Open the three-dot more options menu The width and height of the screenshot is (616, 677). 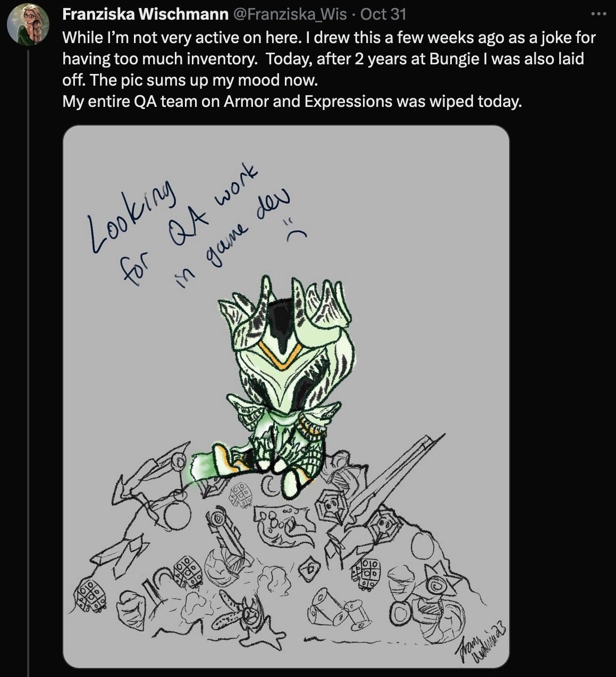coord(598,14)
